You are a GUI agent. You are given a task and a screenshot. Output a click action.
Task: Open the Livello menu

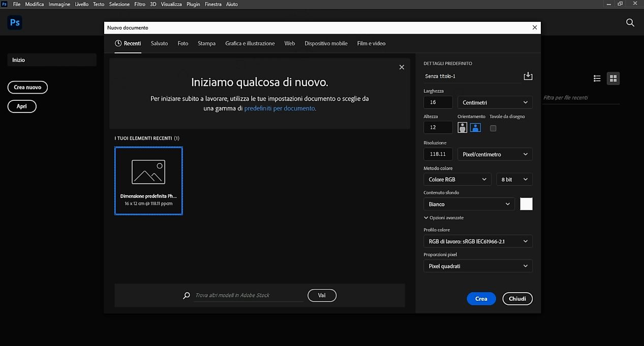click(81, 4)
